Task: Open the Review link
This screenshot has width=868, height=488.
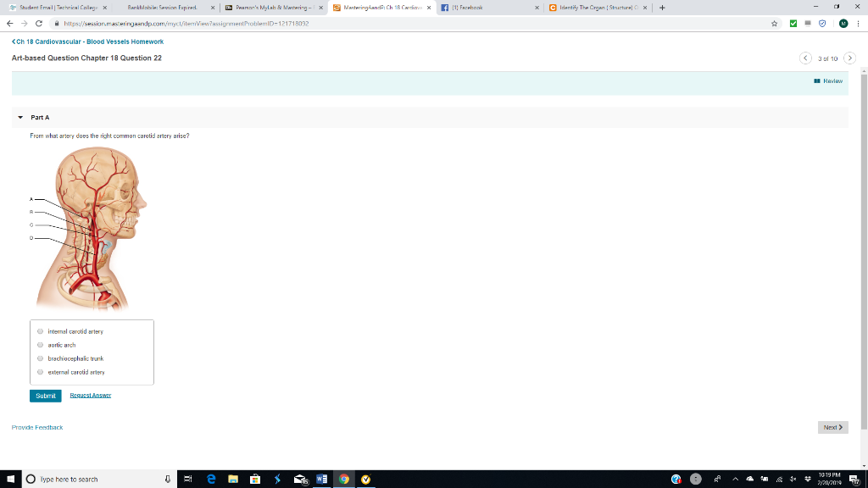Action: 828,80
